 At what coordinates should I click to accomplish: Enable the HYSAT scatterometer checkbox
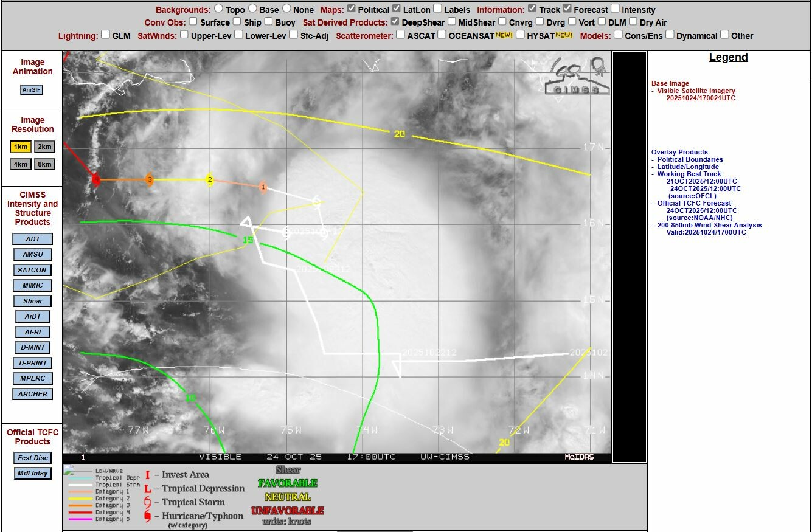521,35
